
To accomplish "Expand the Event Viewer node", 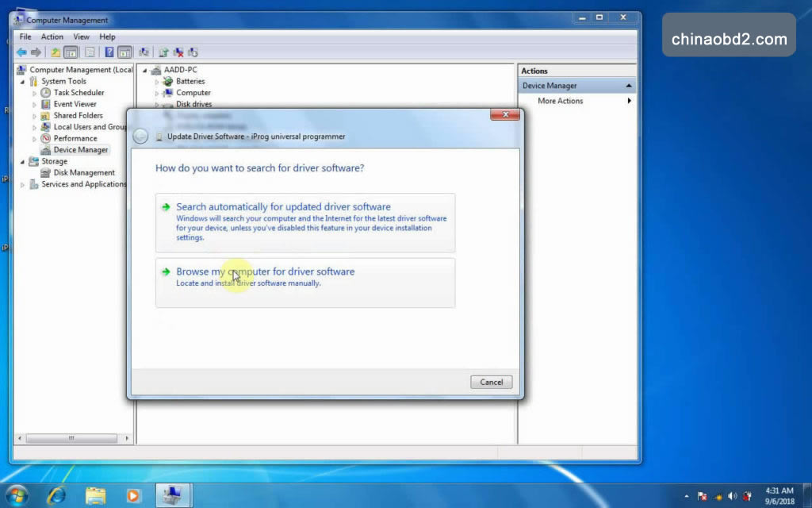I will 34,104.
